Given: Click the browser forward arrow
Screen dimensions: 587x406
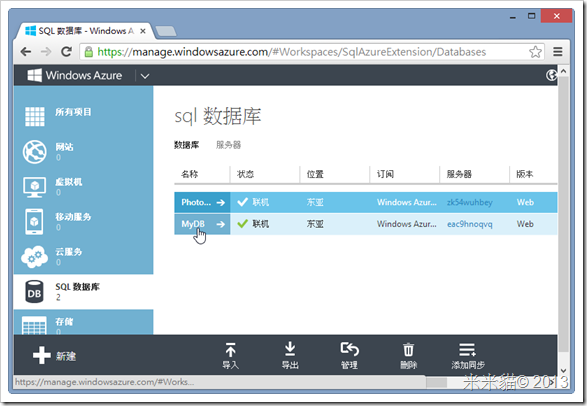Looking at the screenshot, I should click(x=46, y=52).
